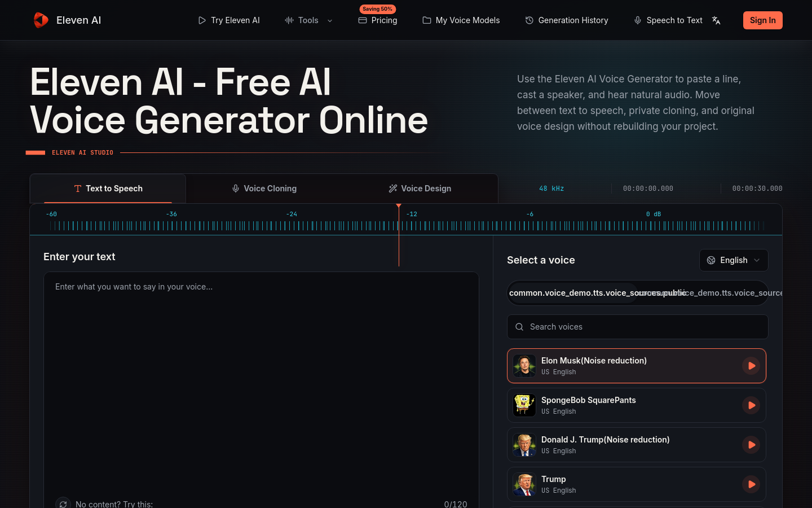Click the 00:00:30.000 duration readout

pyautogui.click(x=757, y=189)
